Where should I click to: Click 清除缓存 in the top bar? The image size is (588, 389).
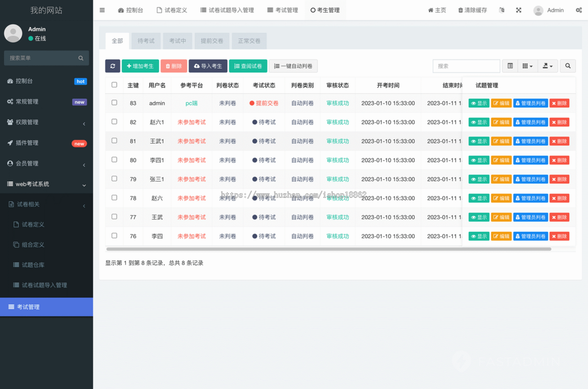click(472, 10)
